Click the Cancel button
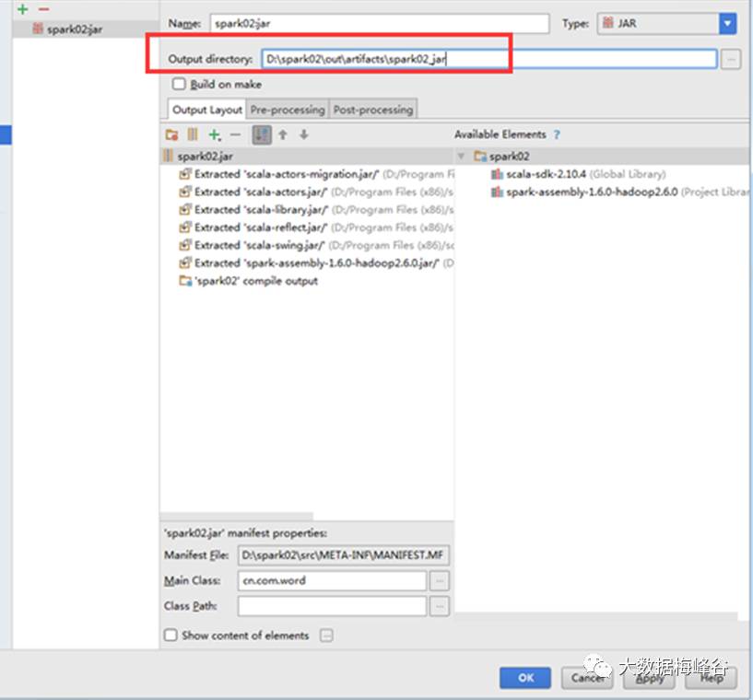 click(587, 678)
